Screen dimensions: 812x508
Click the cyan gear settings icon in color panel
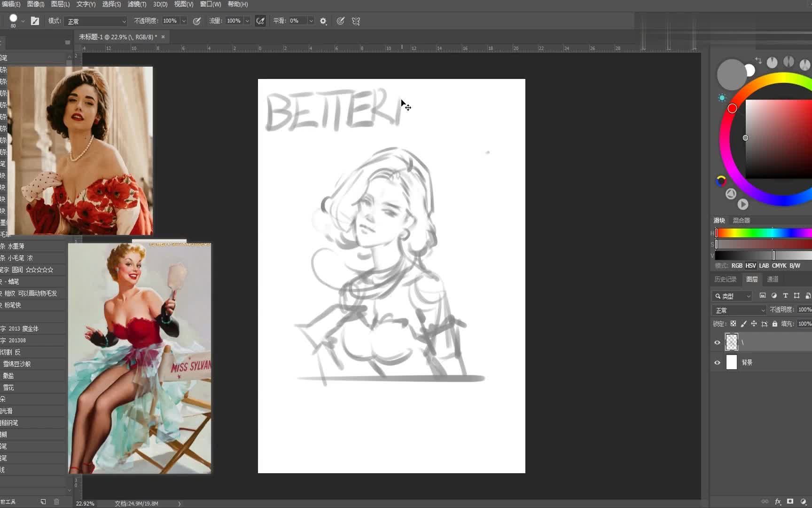tap(722, 97)
